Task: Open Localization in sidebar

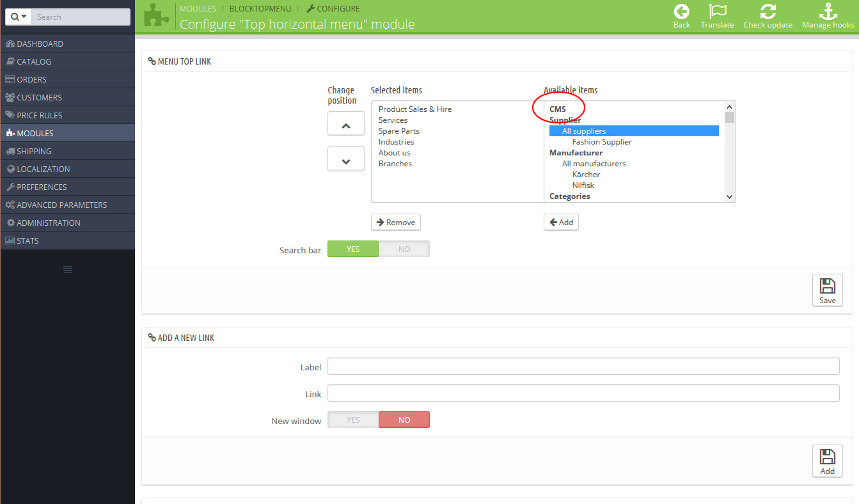Action: click(67, 169)
